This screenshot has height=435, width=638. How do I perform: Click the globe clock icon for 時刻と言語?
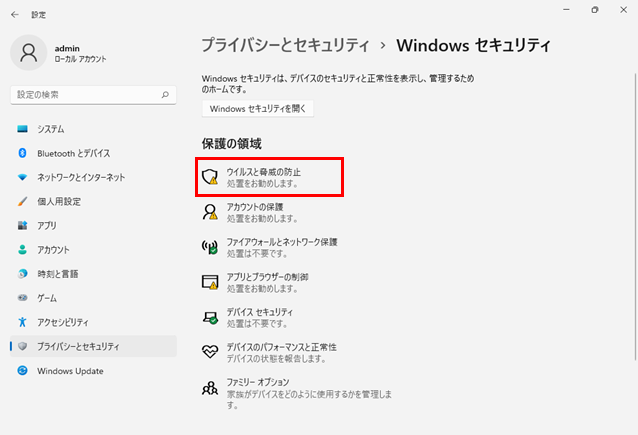click(x=22, y=274)
